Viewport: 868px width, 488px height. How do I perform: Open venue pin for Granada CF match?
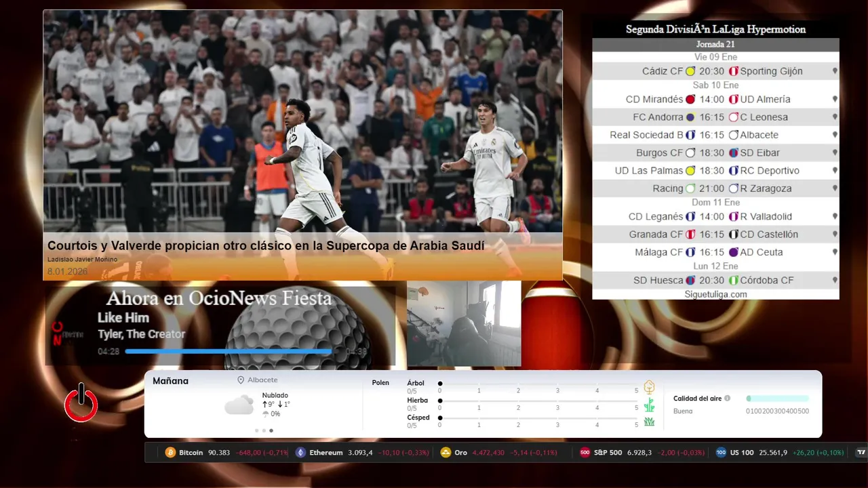(x=835, y=235)
